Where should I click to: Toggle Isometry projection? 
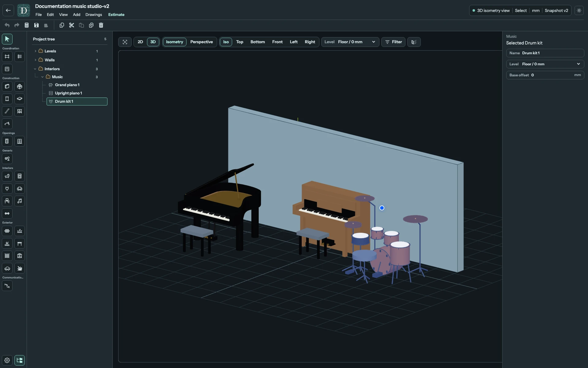(x=175, y=42)
